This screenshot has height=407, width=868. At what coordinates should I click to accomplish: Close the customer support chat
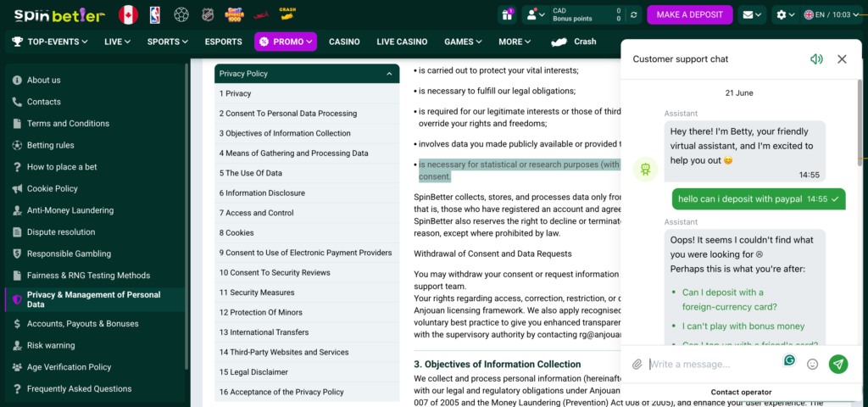[x=842, y=59]
